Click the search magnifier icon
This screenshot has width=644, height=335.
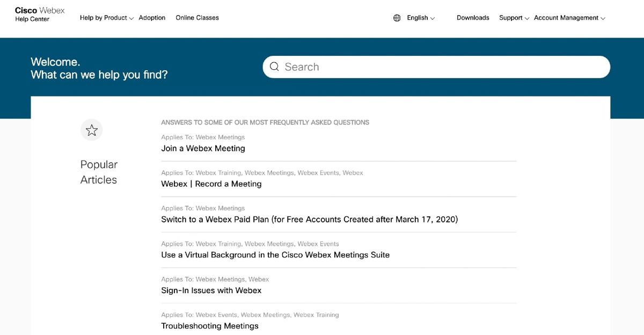coord(274,67)
